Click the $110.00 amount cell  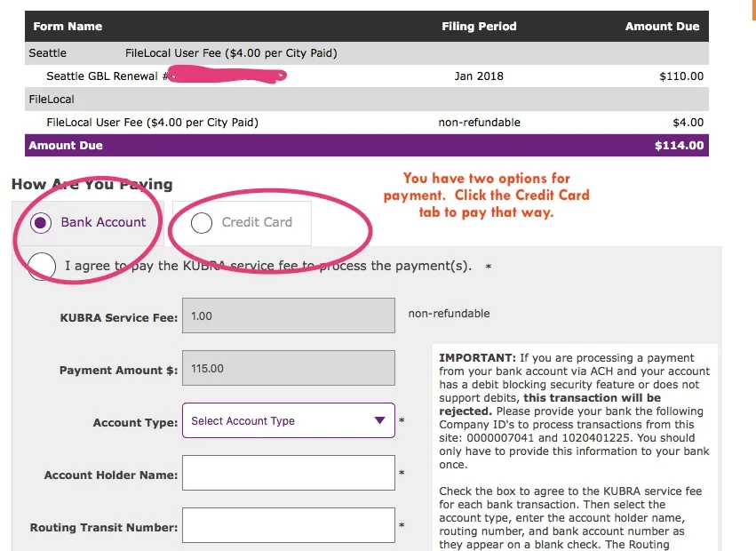point(681,76)
